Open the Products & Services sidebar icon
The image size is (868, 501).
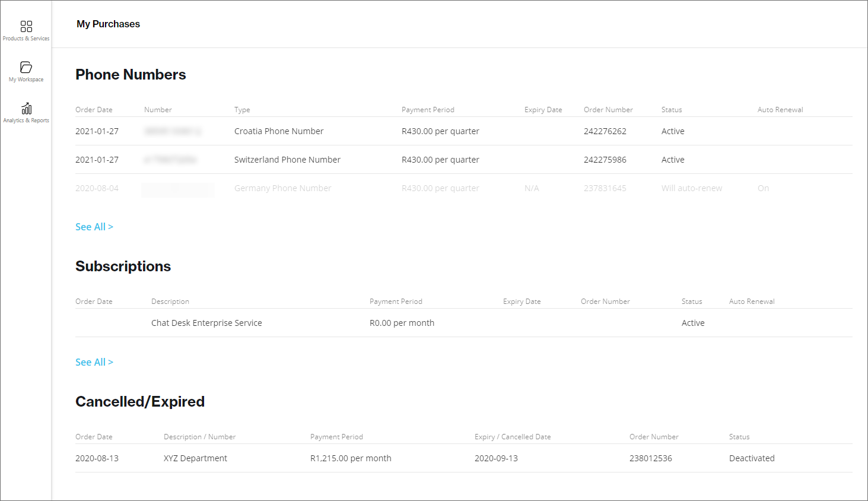pyautogui.click(x=26, y=27)
